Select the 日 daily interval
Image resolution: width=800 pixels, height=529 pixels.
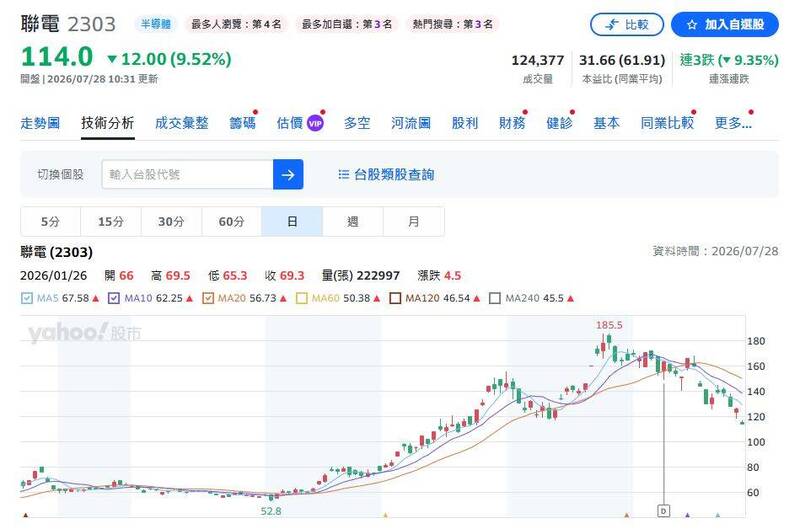(x=292, y=221)
